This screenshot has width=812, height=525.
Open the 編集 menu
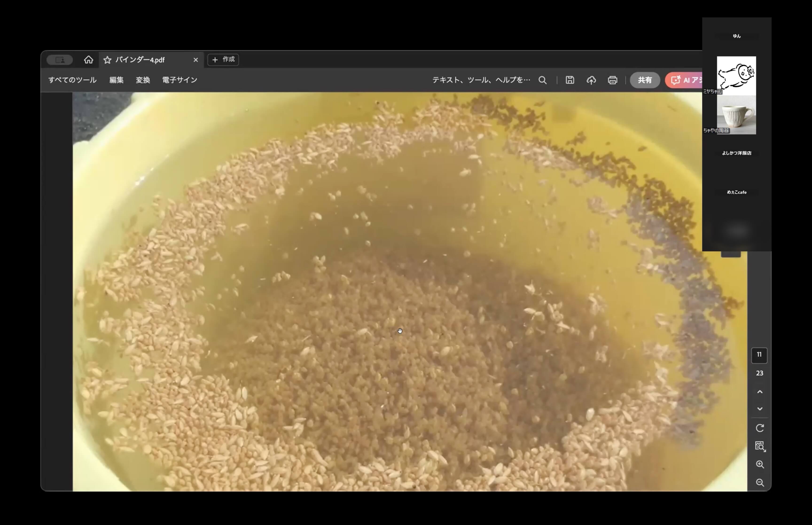coord(116,80)
